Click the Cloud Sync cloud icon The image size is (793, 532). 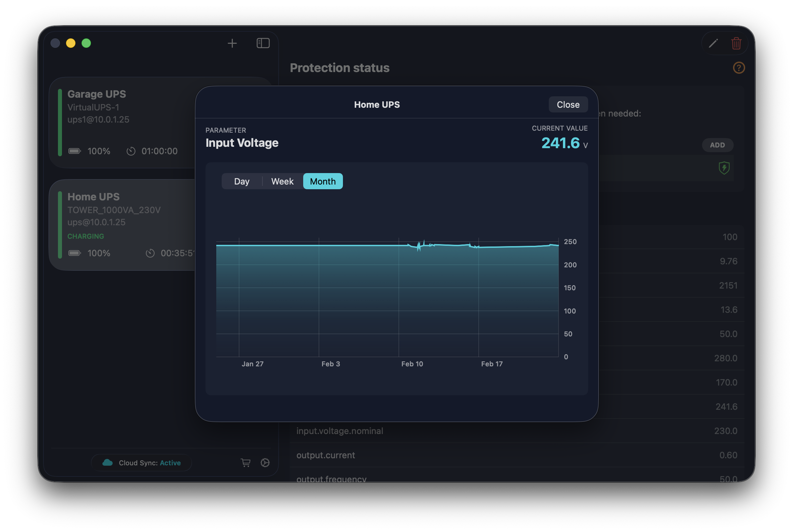point(107,462)
